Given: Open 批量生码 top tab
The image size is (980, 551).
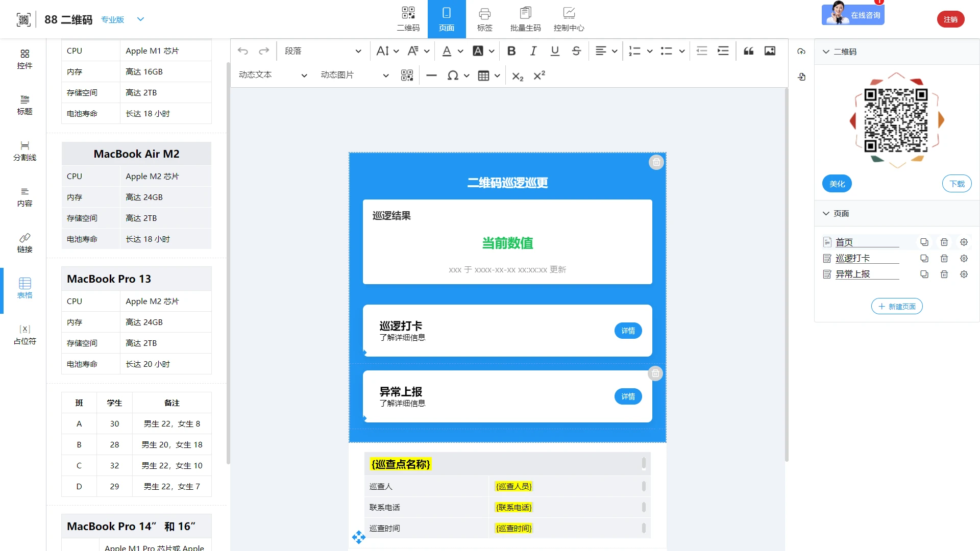Looking at the screenshot, I should click(526, 19).
